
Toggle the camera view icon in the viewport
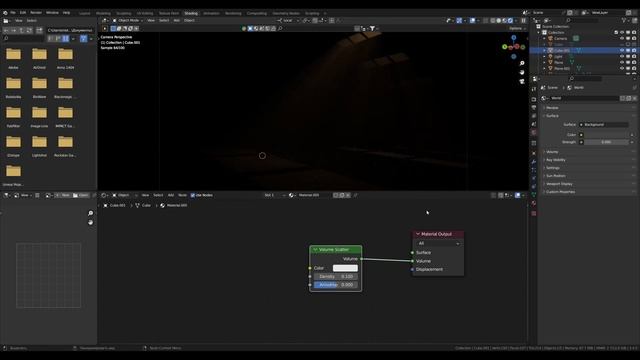pyautogui.click(x=522, y=81)
